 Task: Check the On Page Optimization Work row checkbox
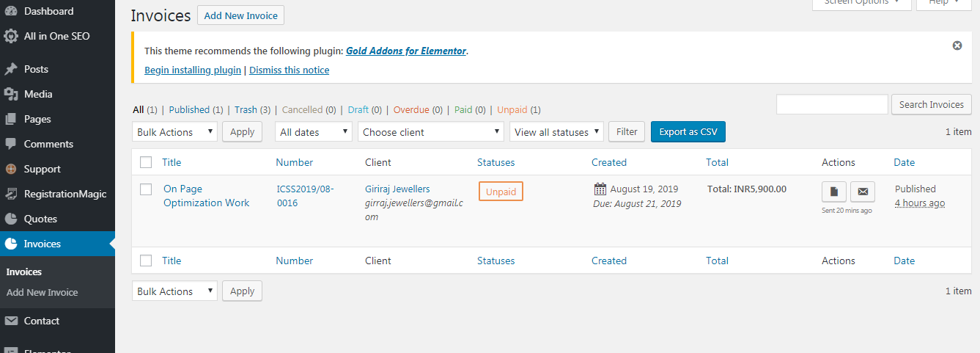[x=146, y=189]
